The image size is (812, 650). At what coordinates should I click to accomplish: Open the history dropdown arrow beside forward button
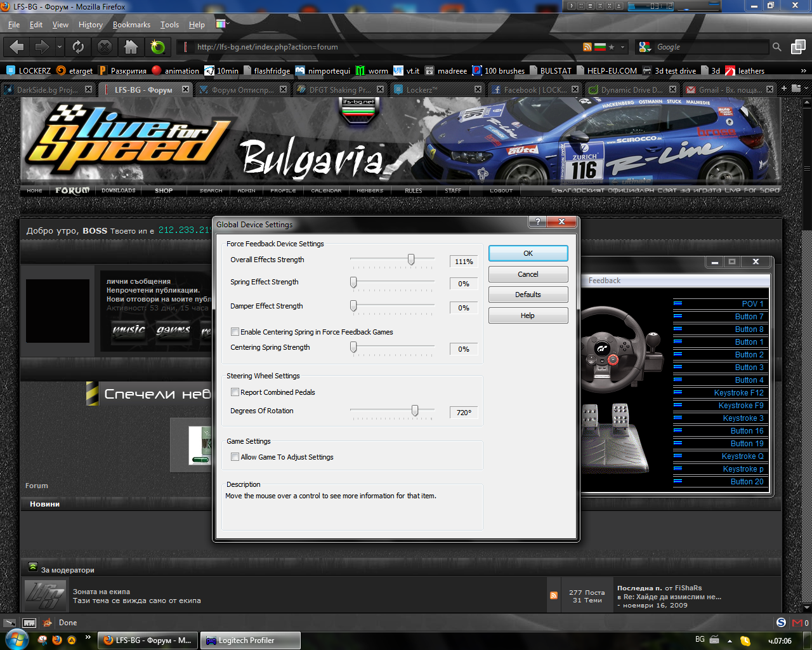coord(60,47)
